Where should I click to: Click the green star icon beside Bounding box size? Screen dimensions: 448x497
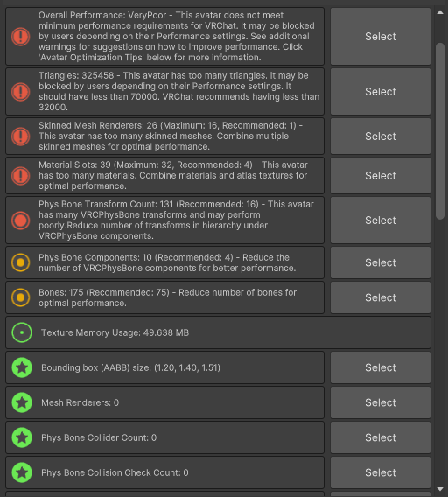pyautogui.click(x=22, y=367)
